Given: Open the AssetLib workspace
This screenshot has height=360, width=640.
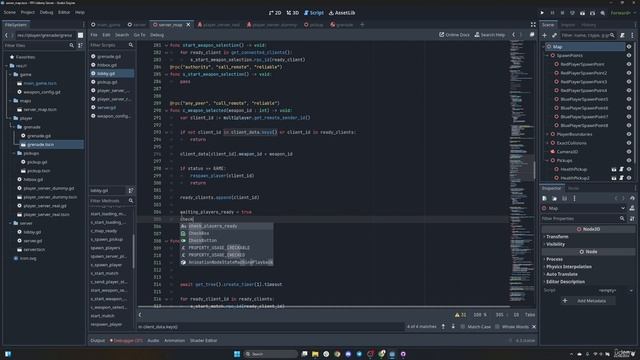Looking at the screenshot, I should 342,13.
